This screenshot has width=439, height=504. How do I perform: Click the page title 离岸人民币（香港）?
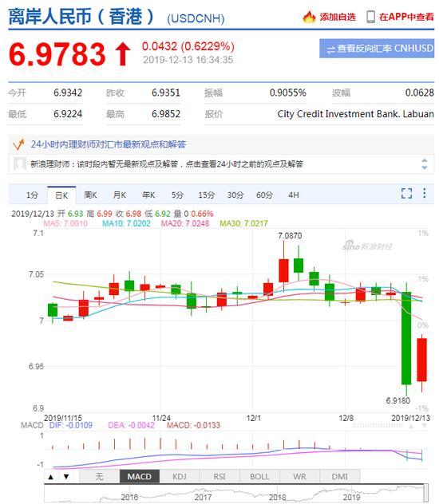click(81, 17)
